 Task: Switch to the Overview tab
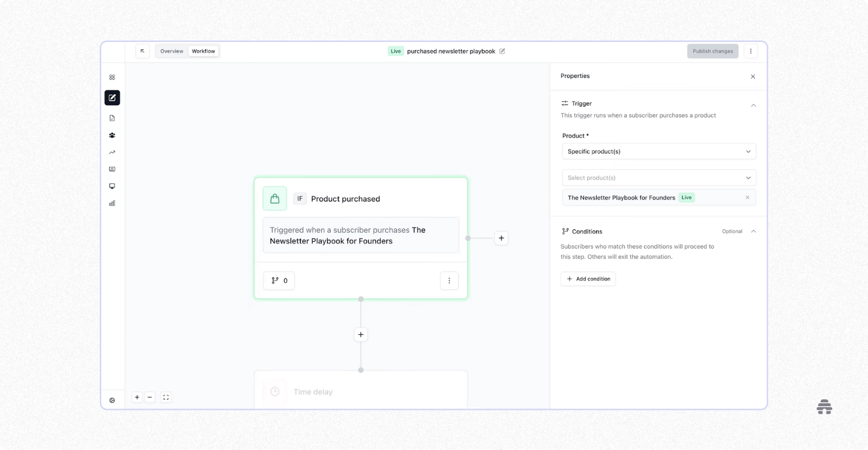[171, 51]
